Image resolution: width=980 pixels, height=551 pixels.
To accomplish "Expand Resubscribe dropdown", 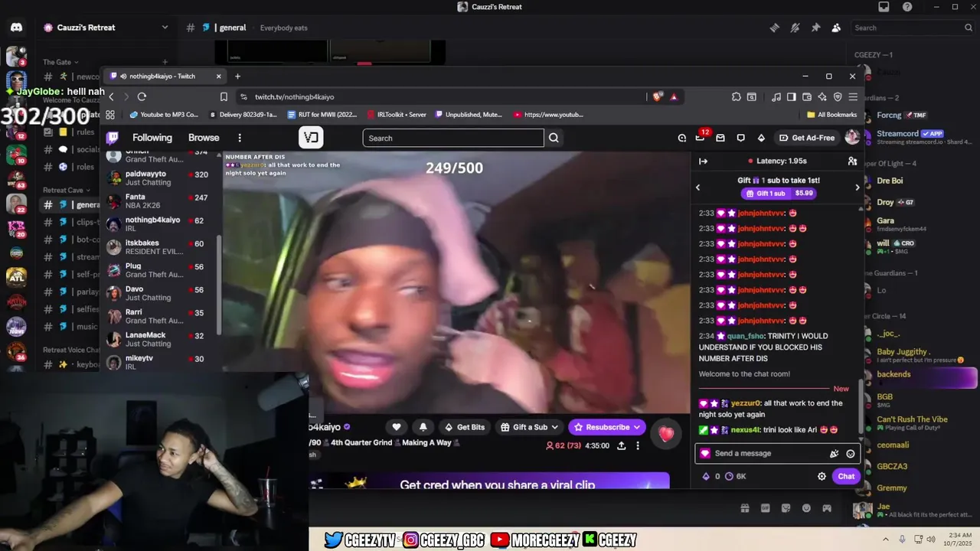I will (607, 427).
